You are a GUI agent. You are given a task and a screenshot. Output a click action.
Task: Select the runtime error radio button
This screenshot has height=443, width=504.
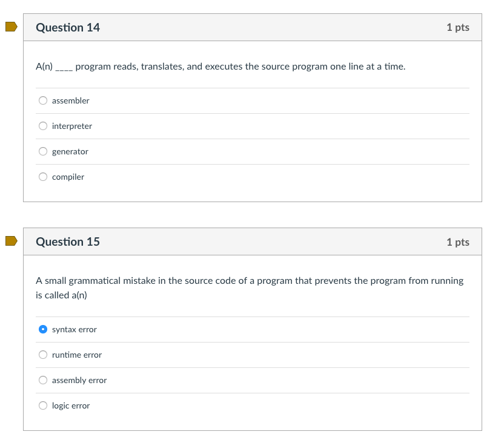[x=43, y=355]
